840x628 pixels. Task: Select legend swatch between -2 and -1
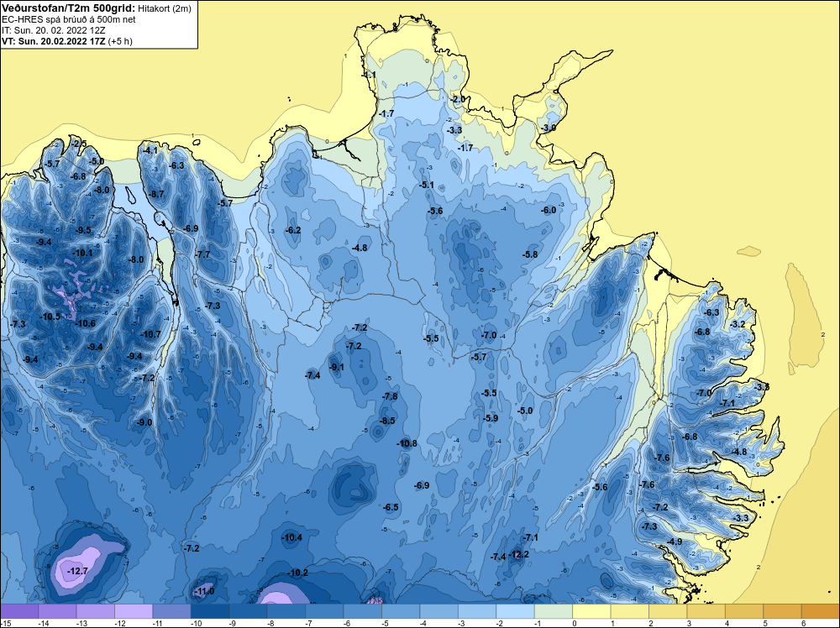(516, 611)
